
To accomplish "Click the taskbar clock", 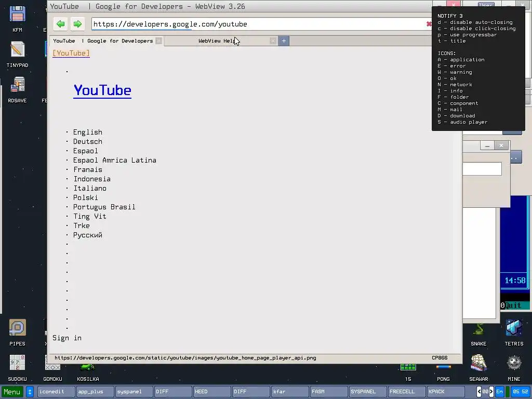I will pos(521,392).
